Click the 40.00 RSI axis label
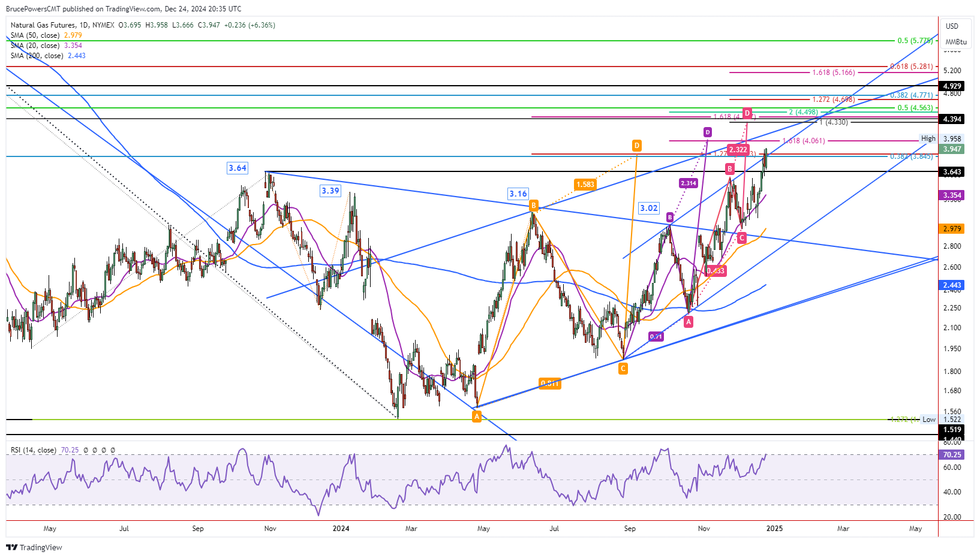Image resolution: width=980 pixels, height=558 pixels. [952, 492]
